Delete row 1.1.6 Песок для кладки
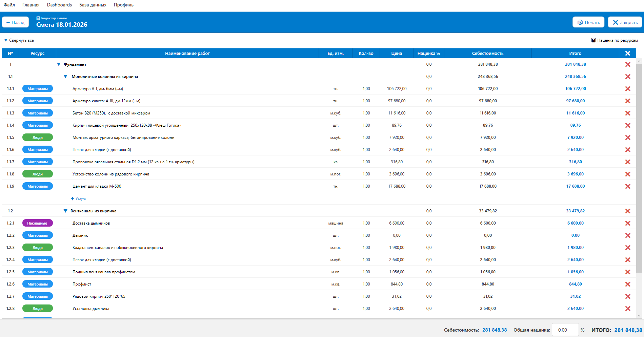644x337 pixels. coord(628,150)
